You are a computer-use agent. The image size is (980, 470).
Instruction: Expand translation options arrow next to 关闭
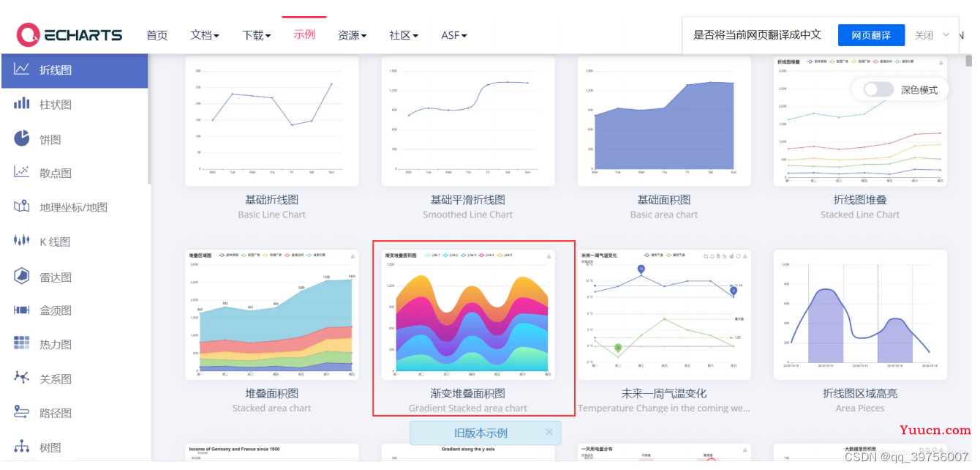point(946,34)
